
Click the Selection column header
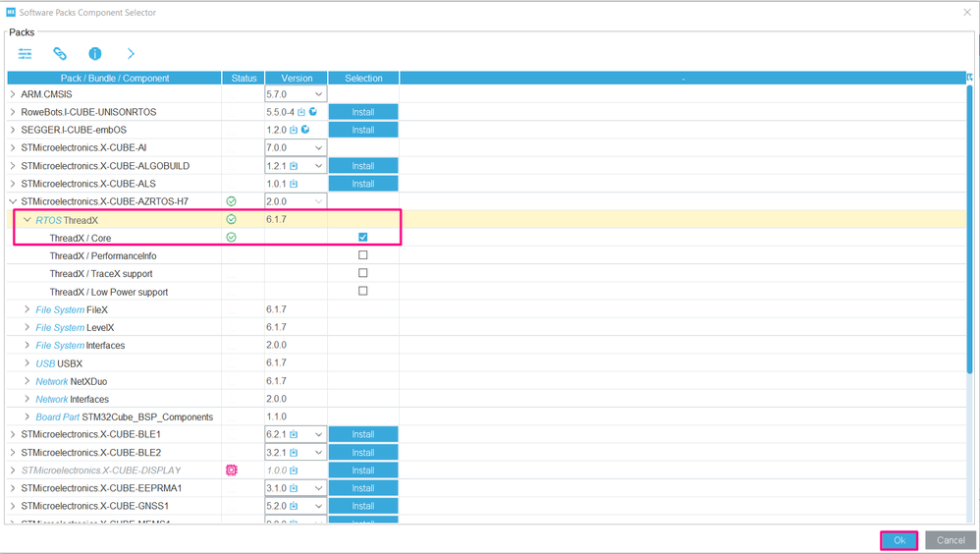(363, 79)
